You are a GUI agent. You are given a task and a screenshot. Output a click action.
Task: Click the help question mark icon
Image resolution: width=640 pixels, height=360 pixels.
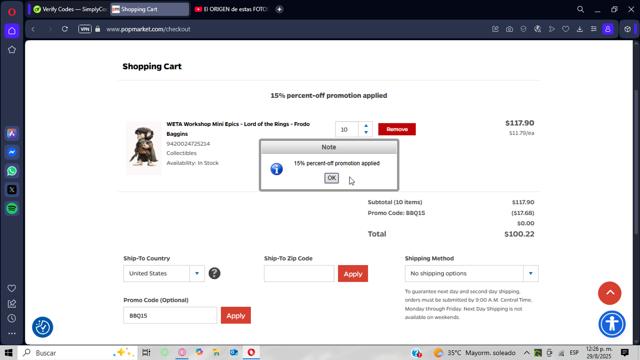coord(214,273)
